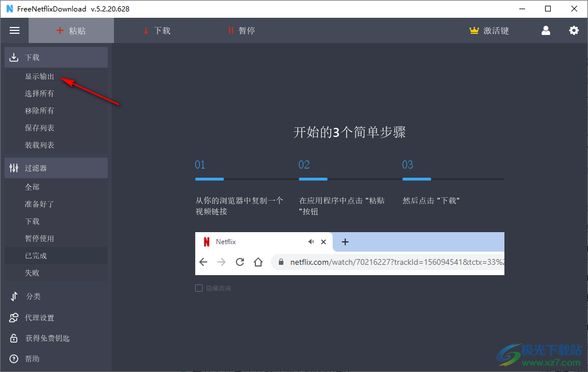The image size is (588, 372).
Task: Click the yellow crown icon
Action: pyautogui.click(x=474, y=30)
